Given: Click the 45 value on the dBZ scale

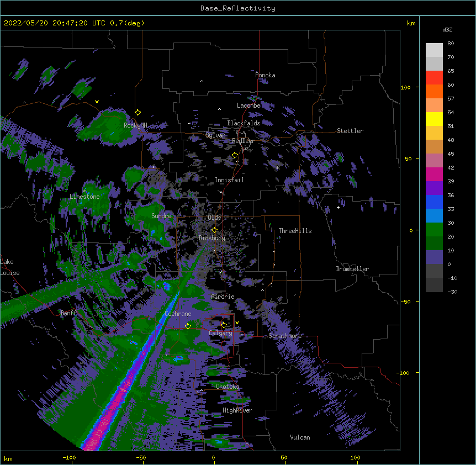Looking at the screenshot, I should [451, 154].
